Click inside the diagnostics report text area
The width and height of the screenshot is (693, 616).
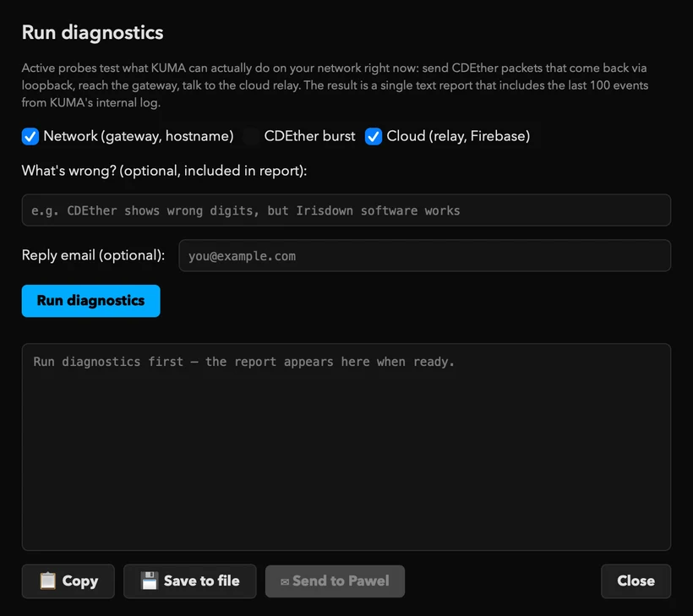(x=346, y=447)
